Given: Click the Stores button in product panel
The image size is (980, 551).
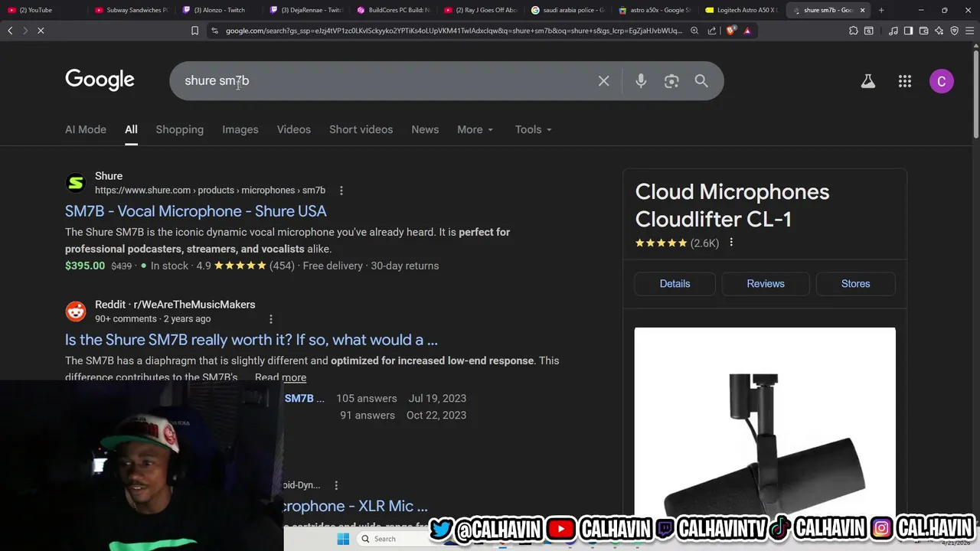Looking at the screenshot, I should tap(855, 283).
